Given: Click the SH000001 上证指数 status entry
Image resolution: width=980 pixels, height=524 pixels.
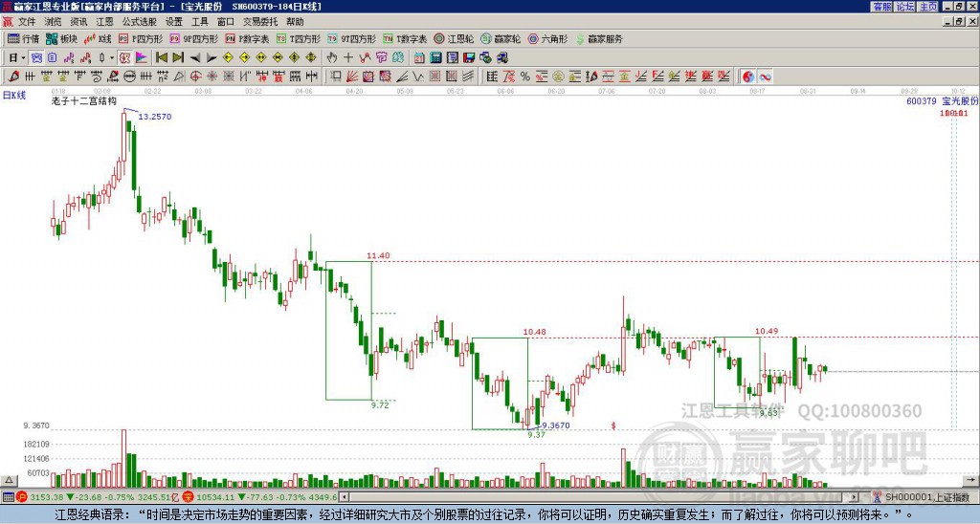Looking at the screenshot, I should point(926,497).
